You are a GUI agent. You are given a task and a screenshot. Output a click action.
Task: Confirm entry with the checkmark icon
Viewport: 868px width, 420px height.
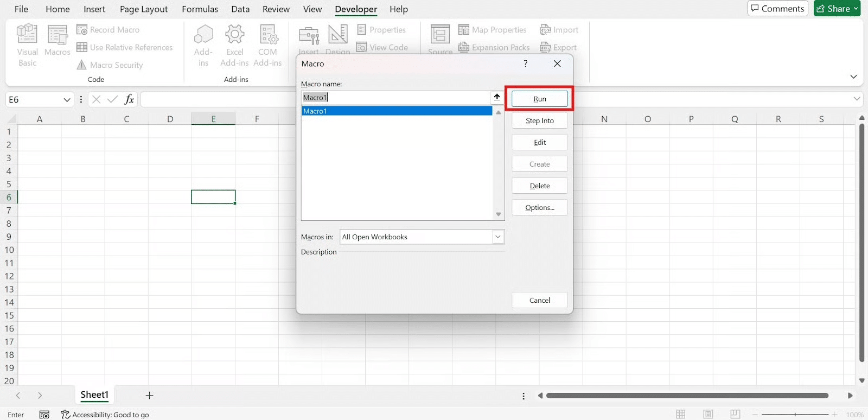coord(112,99)
